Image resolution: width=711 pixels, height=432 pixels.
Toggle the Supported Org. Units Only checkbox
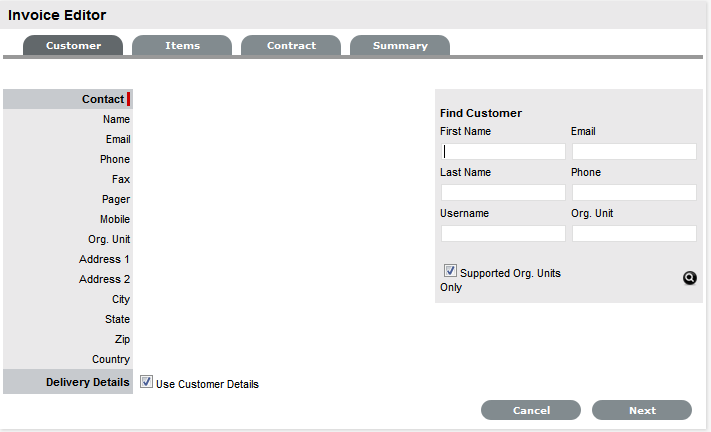(450, 271)
